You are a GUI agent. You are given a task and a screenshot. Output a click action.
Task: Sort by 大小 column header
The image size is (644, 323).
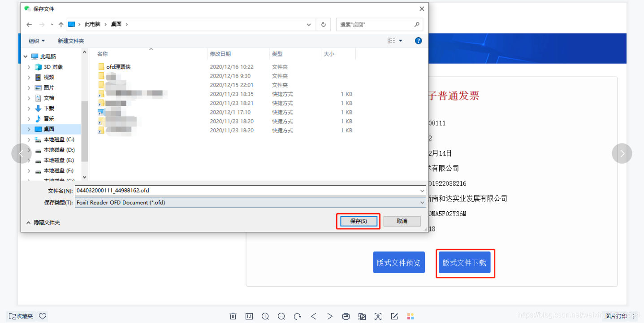(x=329, y=54)
